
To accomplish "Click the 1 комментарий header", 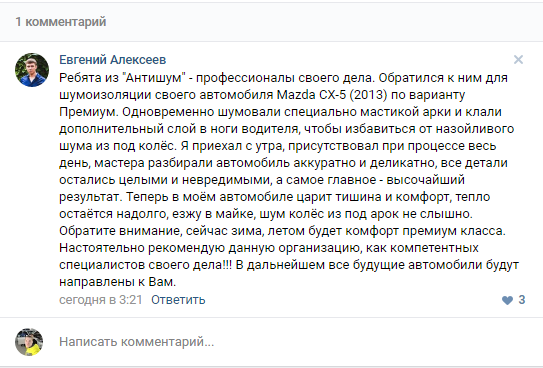I will click(x=61, y=22).
